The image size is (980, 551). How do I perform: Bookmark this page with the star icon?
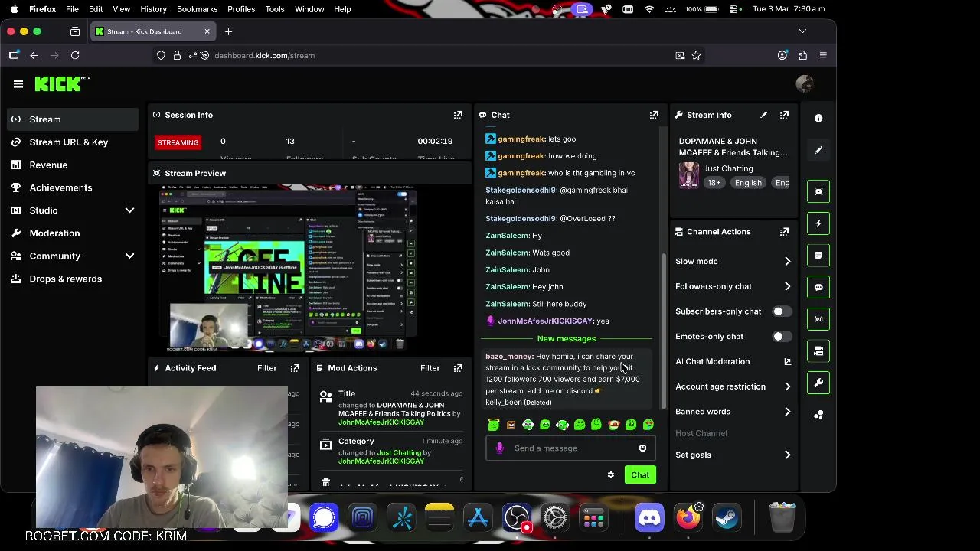[696, 55]
